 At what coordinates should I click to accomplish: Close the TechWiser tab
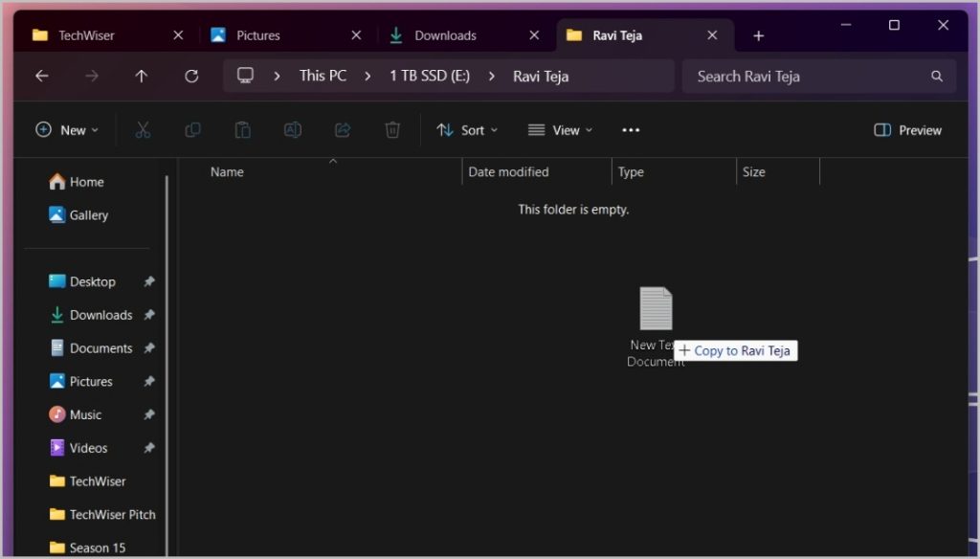click(178, 35)
